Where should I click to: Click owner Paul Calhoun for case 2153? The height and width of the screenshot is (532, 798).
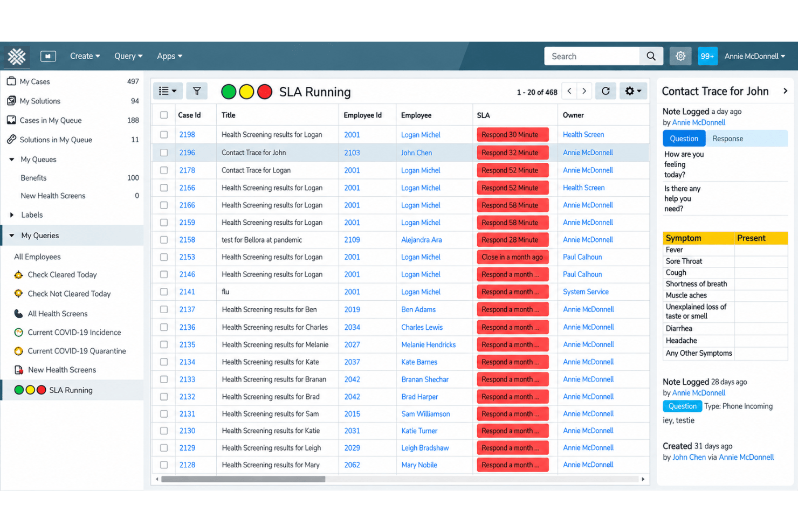(582, 257)
